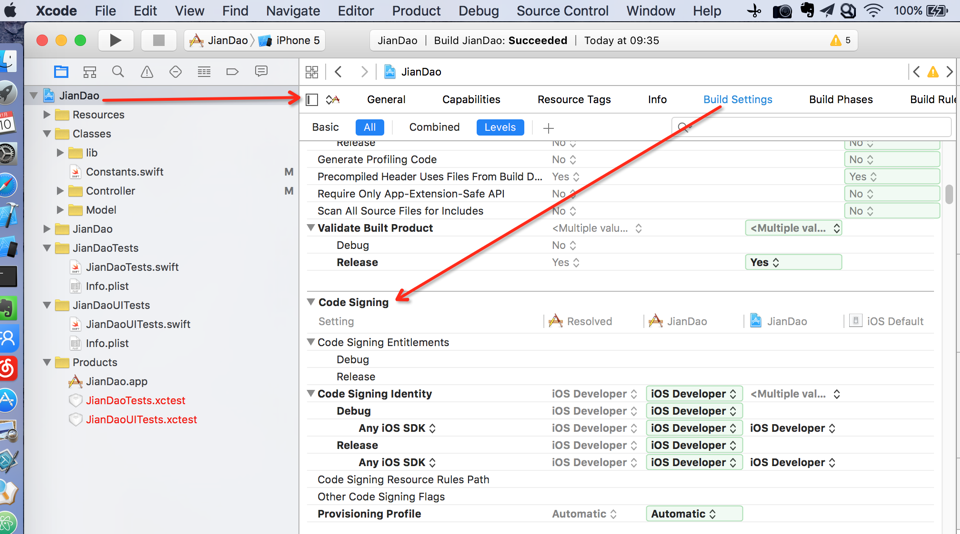Expand the Resources folder
This screenshot has height=534, width=960.
coord(47,115)
